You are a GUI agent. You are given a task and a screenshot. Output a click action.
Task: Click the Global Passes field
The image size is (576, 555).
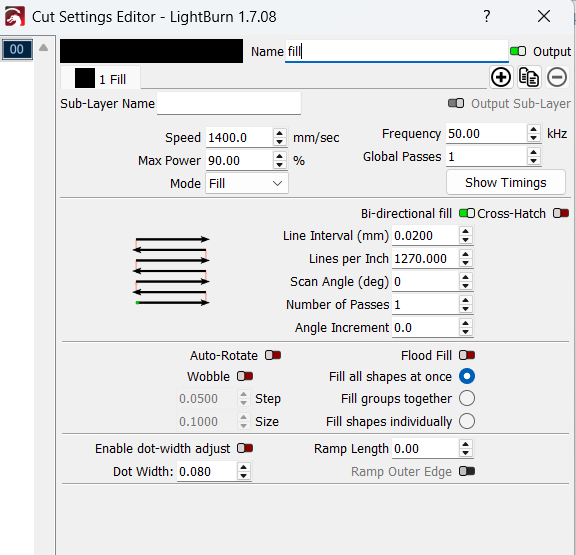[486, 157]
